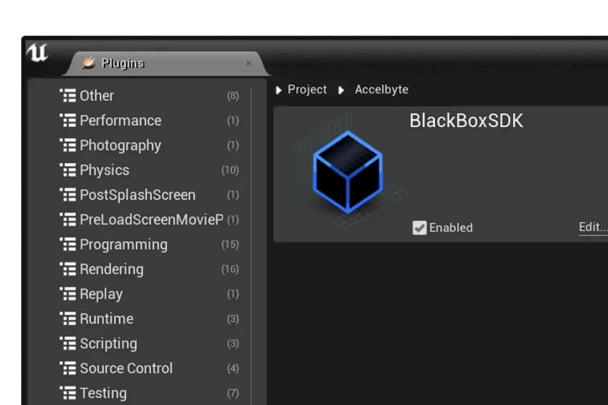Click the BlackBoxSDK cube thumbnail

coord(348,172)
